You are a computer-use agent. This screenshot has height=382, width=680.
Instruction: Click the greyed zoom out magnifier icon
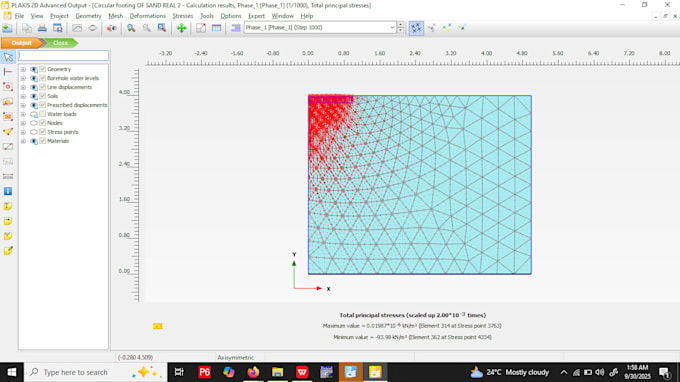(x=147, y=28)
